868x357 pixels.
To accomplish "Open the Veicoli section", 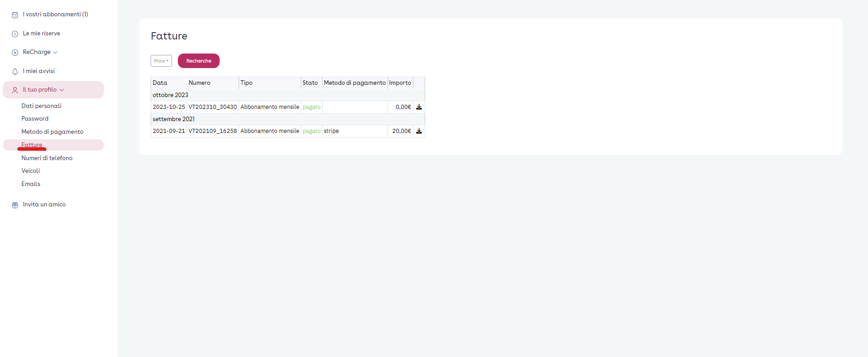I will 30,171.
